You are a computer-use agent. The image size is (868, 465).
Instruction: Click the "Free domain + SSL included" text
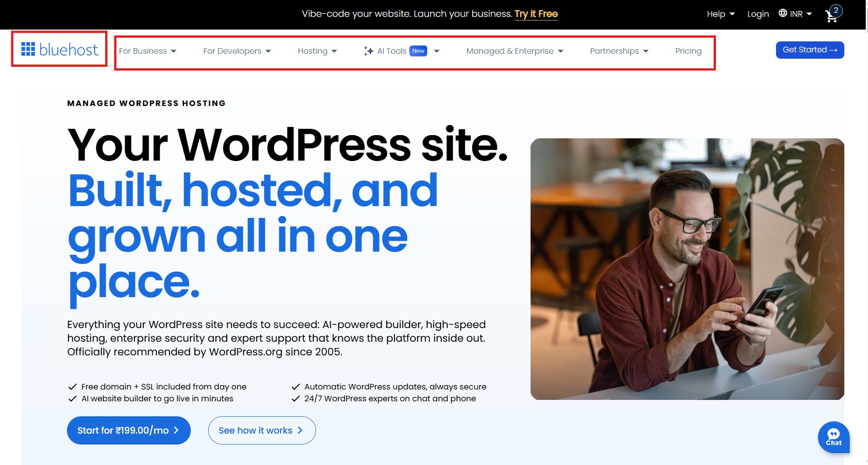click(x=164, y=387)
